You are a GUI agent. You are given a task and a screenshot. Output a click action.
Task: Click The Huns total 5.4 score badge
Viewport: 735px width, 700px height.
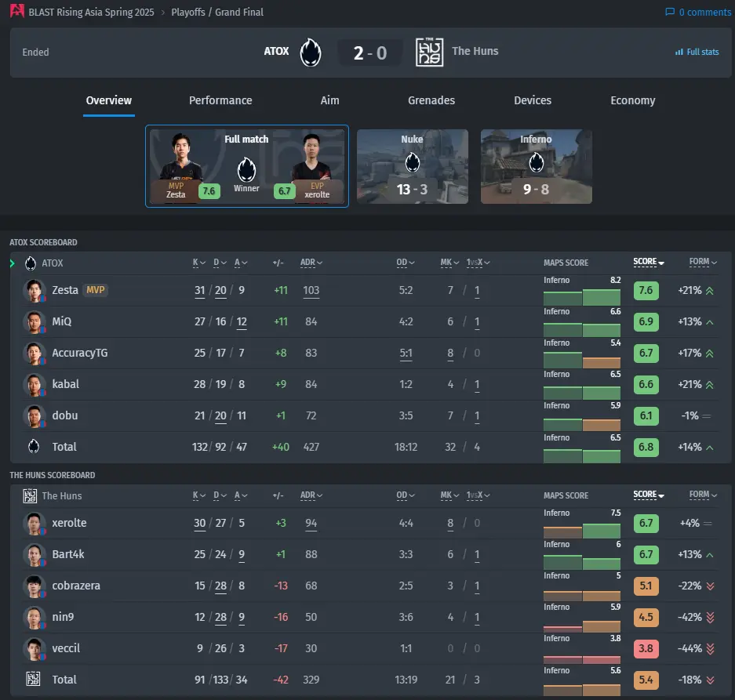pos(646,680)
